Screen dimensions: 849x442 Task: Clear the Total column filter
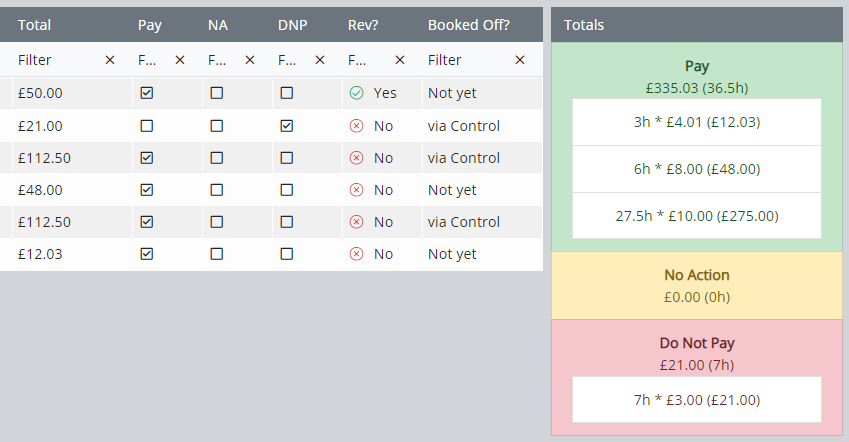click(110, 60)
